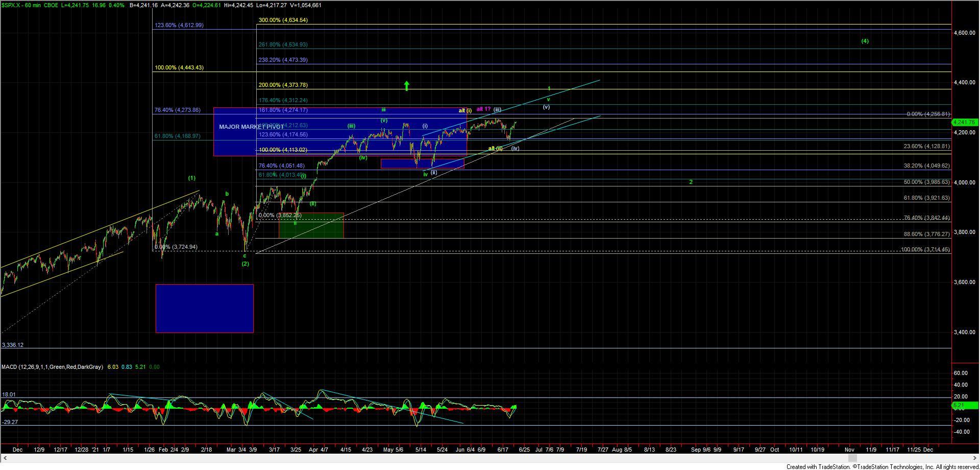Select the green (4) wave label
Image resolution: width=980 pixels, height=470 pixels.
(865, 41)
